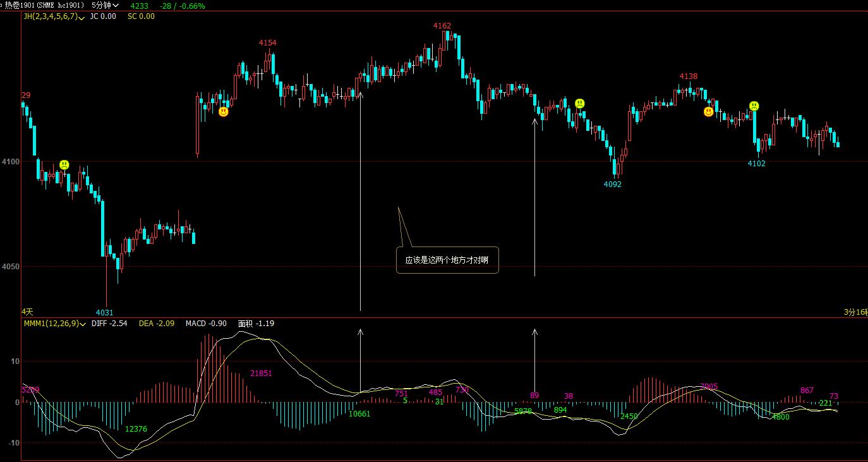This screenshot has width=868, height=462.
Task: Click the 4天 range label at the chart's bottom left
Action: click(x=27, y=312)
